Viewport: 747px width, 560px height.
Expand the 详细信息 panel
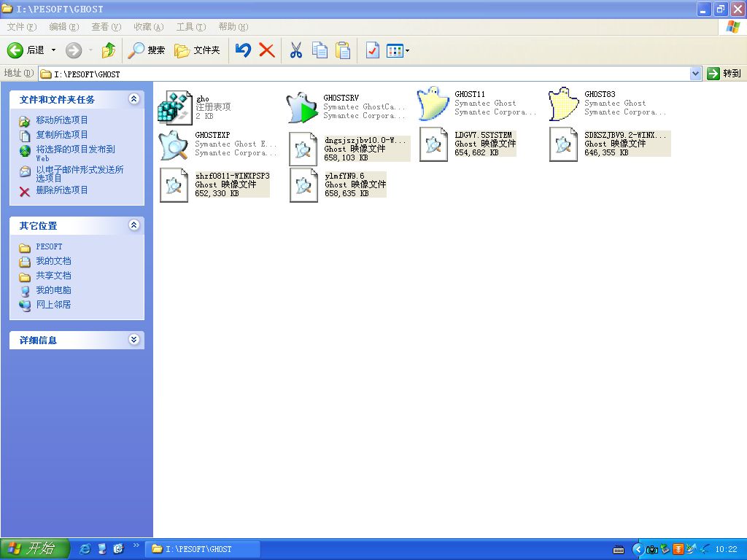pyautogui.click(x=134, y=340)
